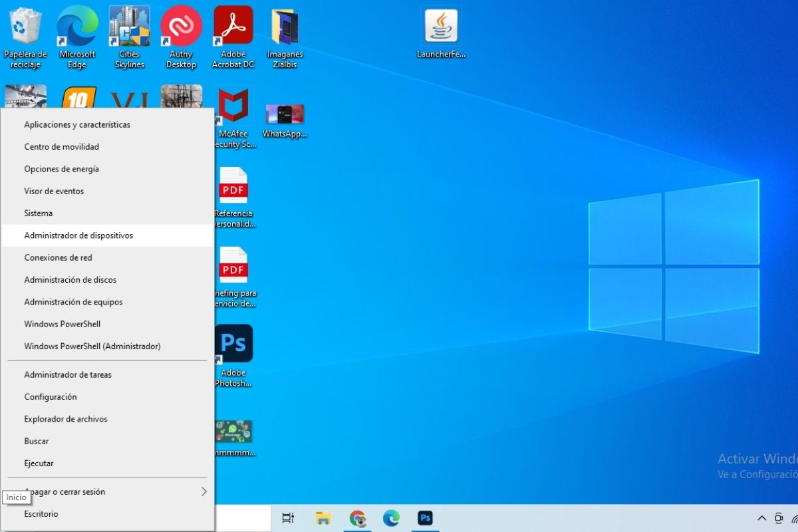This screenshot has height=532, width=798.
Task: Select the Imagenes Zialbis folder icon
Action: tap(285, 37)
